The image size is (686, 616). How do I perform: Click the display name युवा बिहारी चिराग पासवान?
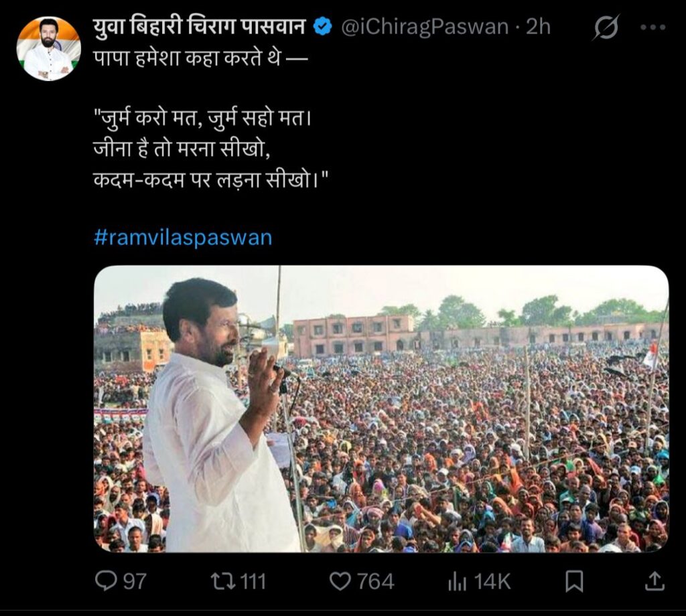point(200,27)
